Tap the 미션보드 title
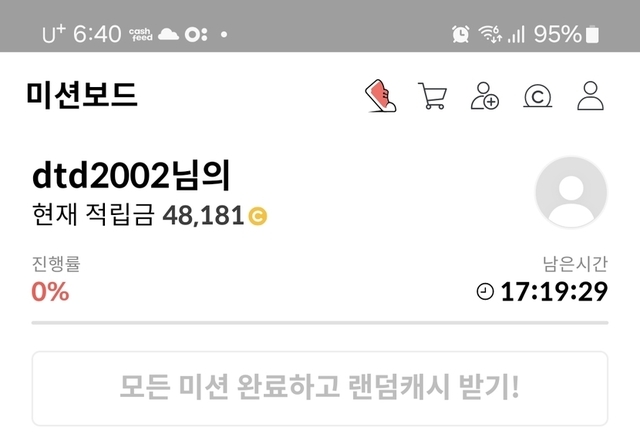 [82, 95]
